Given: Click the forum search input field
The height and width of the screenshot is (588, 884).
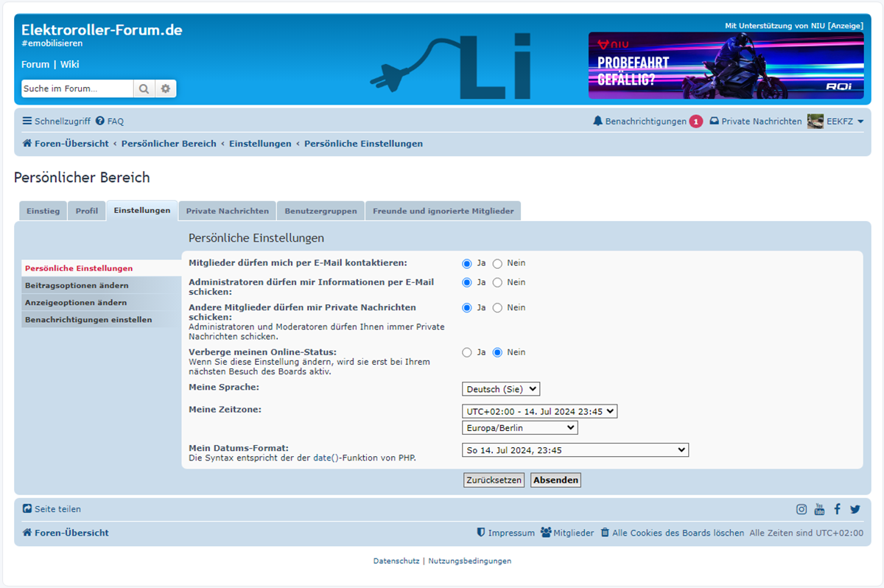Looking at the screenshot, I should point(77,88).
